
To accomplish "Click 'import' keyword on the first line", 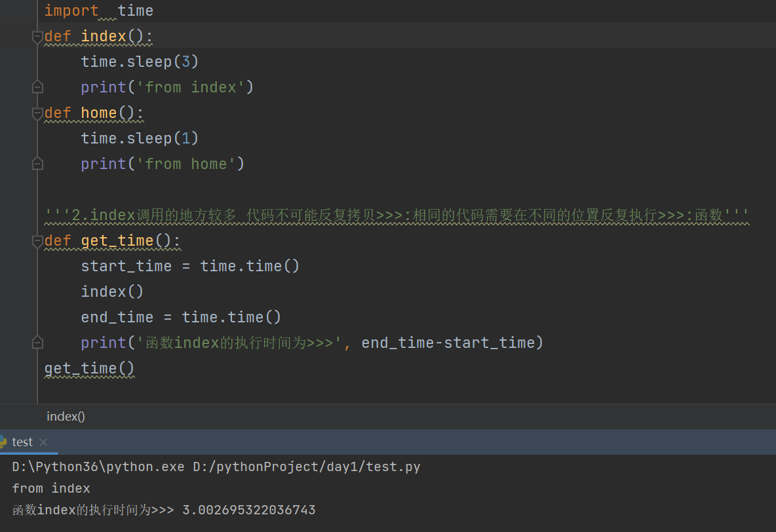I will [x=71, y=10].
